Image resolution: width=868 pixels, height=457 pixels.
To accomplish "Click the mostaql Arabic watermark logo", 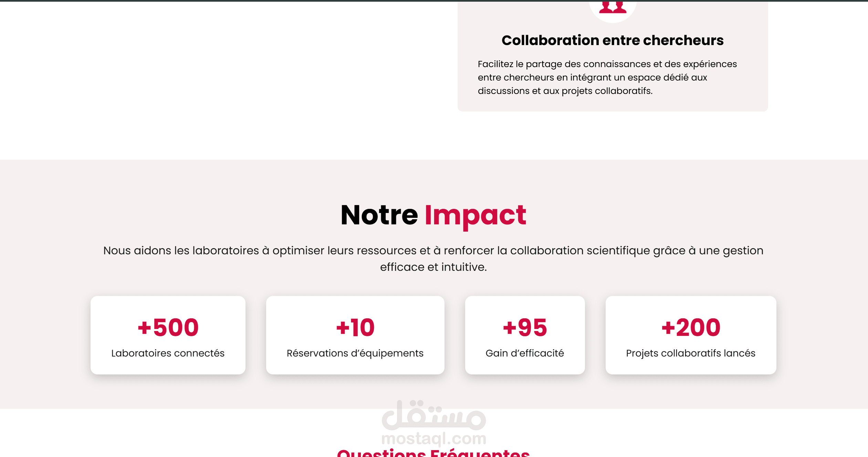I will click(434, 415).
